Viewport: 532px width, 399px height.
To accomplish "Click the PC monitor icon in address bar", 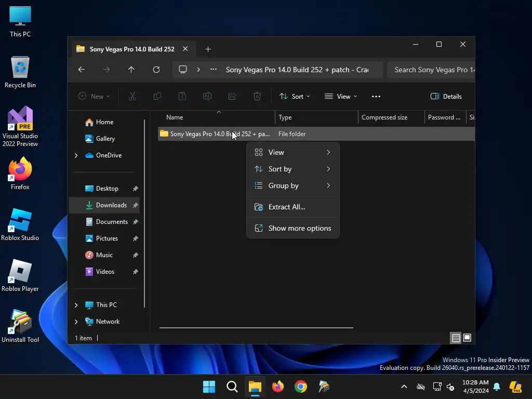I will click(183, 70).
